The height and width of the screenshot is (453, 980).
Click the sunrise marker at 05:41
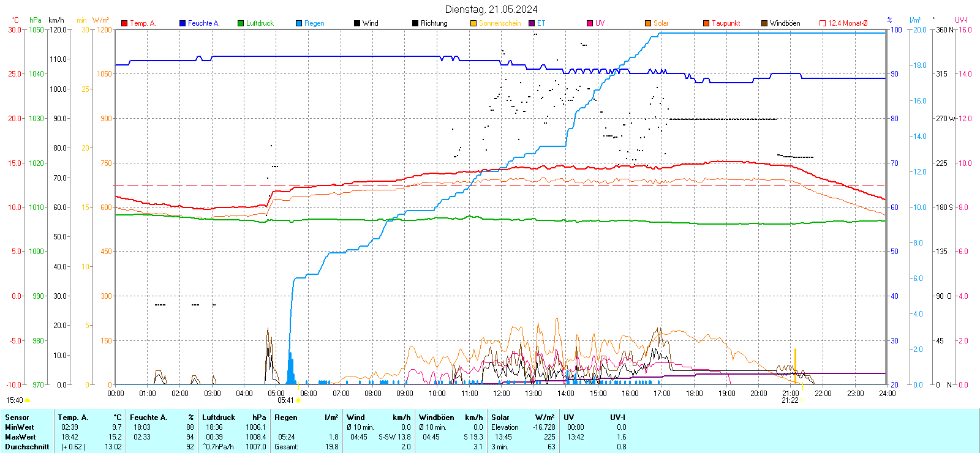point(298,400)
